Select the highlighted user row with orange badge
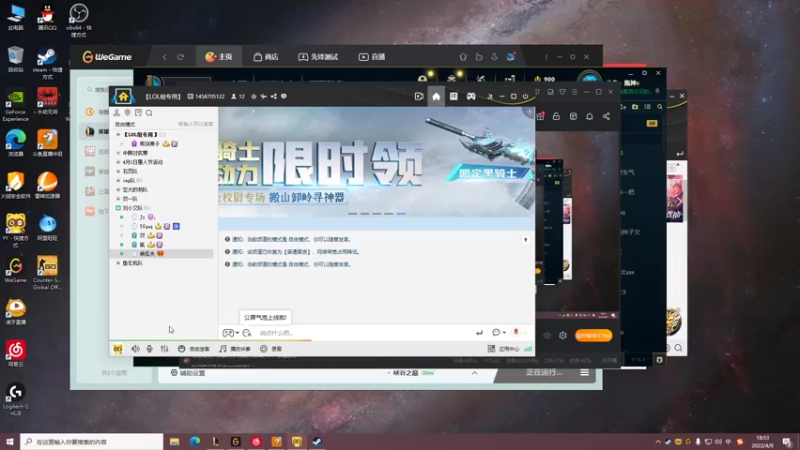This screenshot has height=450, width=800. pyautogui.click(x=161, y=254)
